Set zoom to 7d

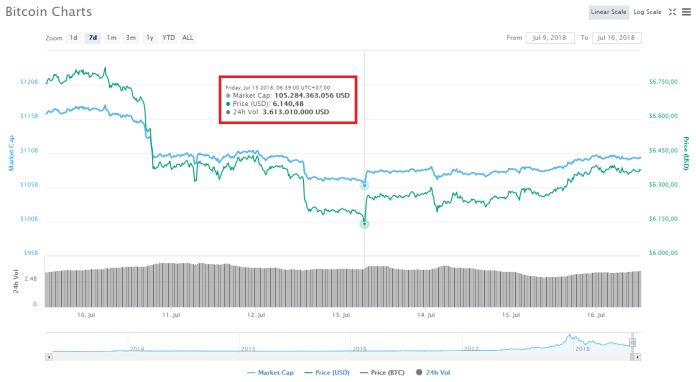[92, 38]
